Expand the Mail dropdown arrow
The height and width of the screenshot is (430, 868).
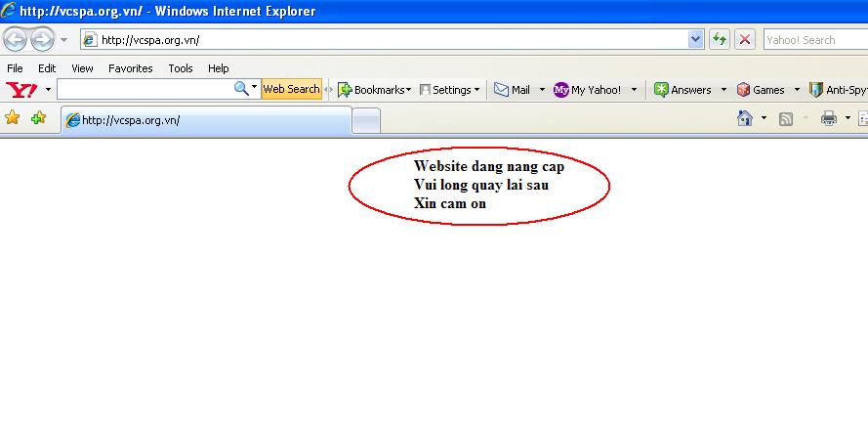click(x=542, y=90)
